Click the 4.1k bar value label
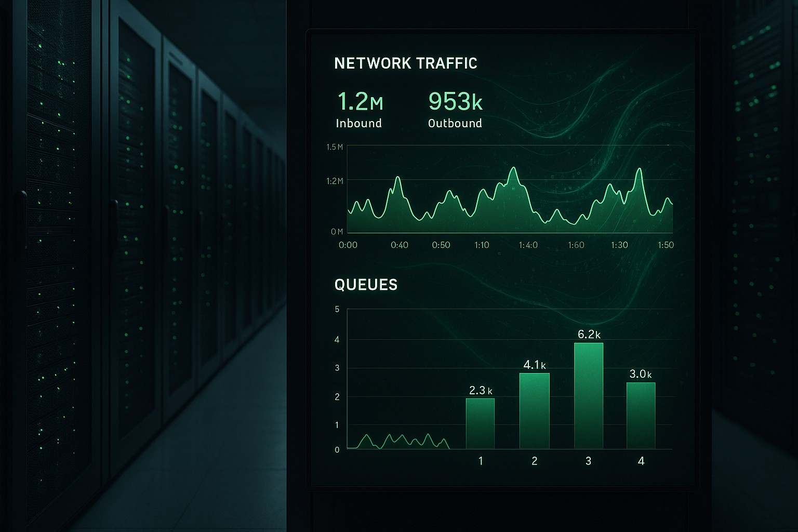 tap(535, 365)
